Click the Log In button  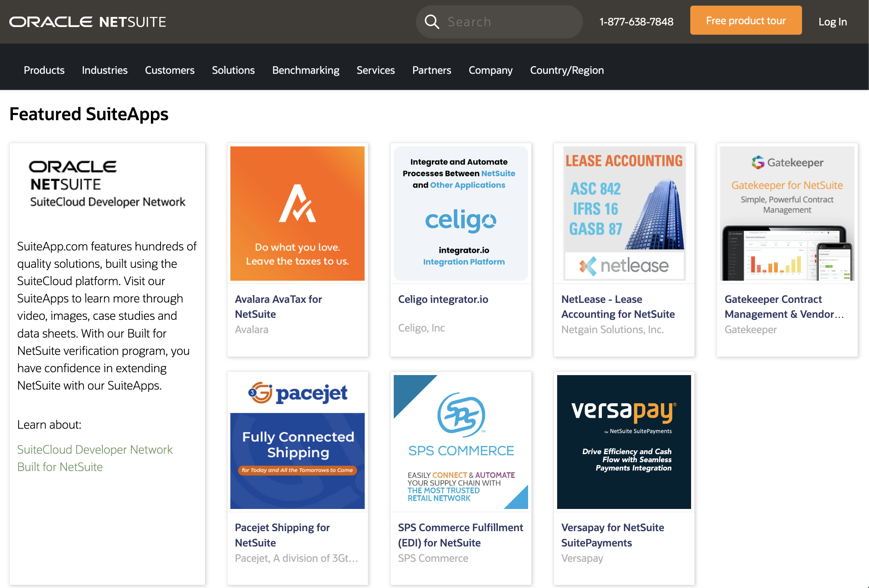[x=832, y=22]
